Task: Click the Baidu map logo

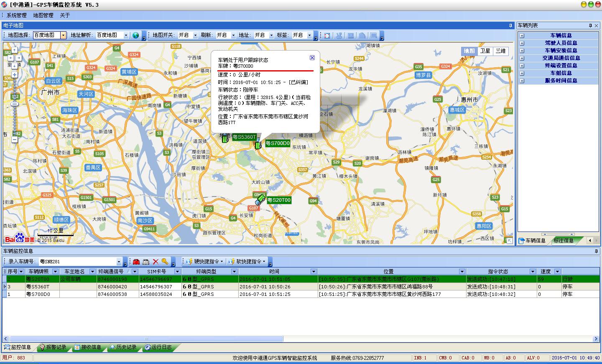Action: point(20,237)
